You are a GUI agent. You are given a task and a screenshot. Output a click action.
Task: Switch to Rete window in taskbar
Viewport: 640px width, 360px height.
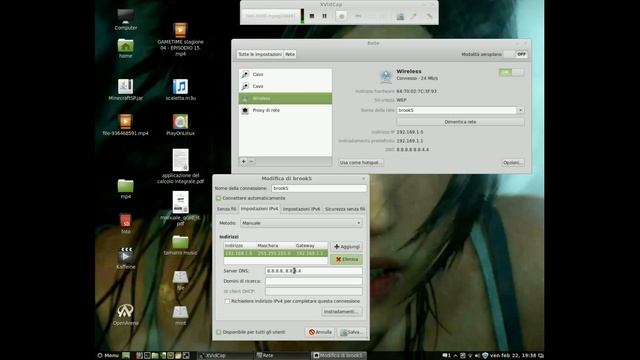(282, 356)
